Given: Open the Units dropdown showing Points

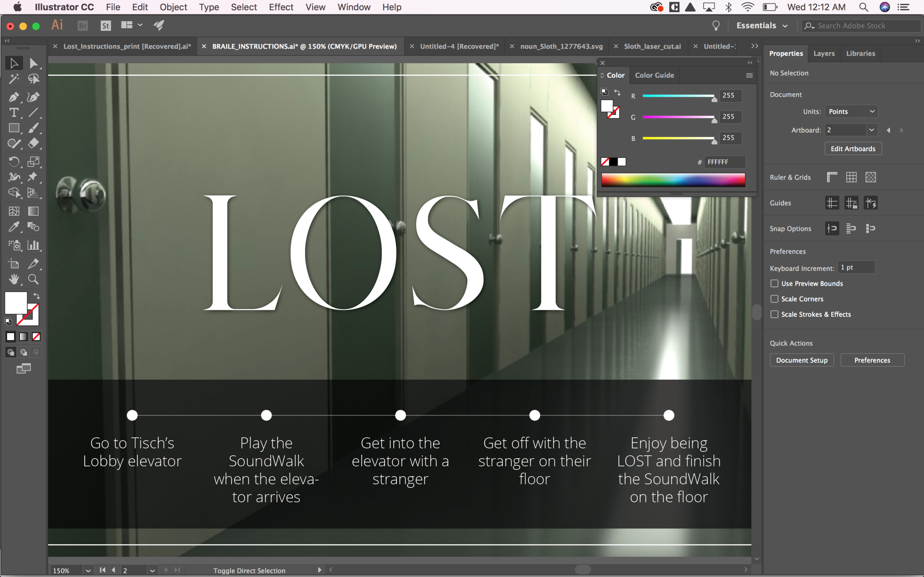Looking at the screenshot, I should 851,111.
